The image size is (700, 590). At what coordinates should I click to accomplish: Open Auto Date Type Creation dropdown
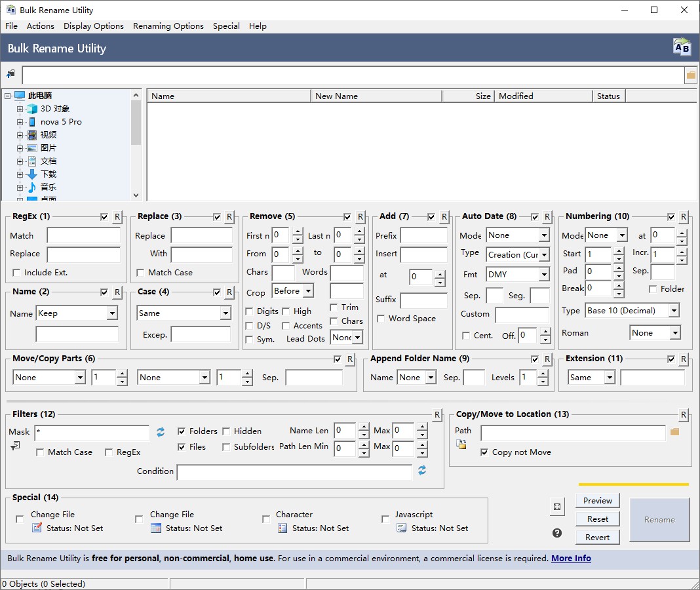[544, 255]
